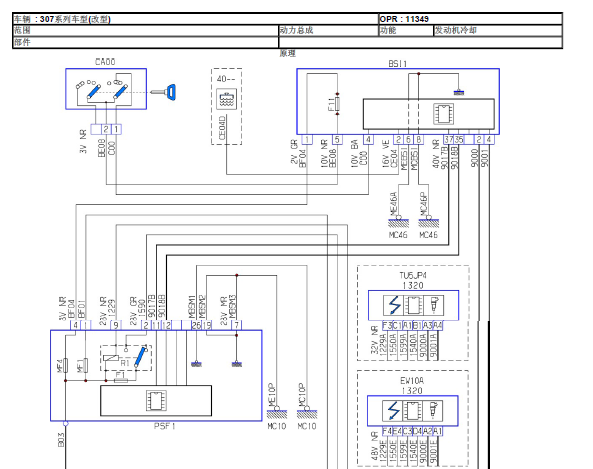Click the microchip symbol inside PSF1
The image size is (593, 469).
pyautogui.click(x=156, y=401)
